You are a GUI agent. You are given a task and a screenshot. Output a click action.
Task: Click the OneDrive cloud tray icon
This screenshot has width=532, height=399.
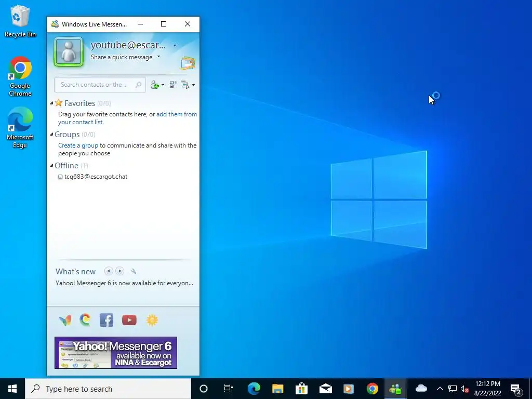[421, 388]
